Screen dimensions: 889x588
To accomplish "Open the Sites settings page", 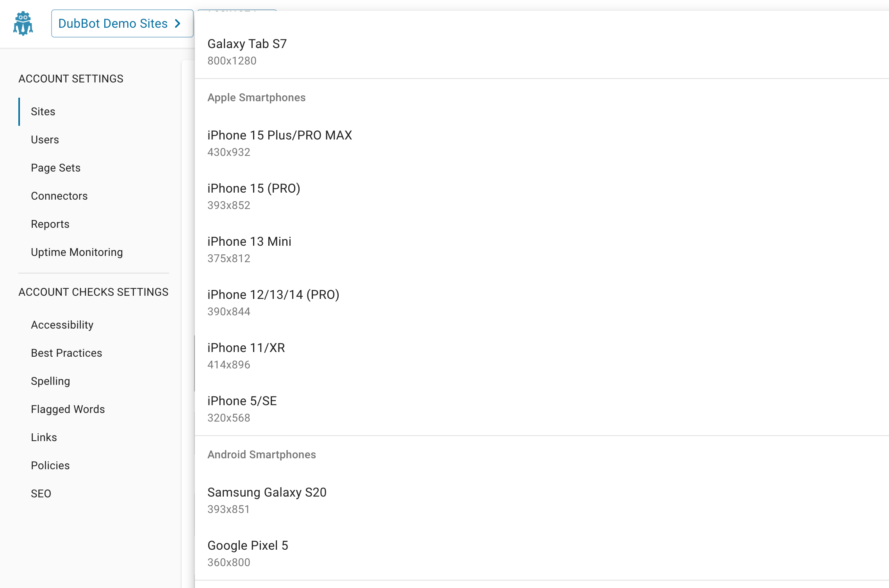I will pyautogui.click(x=43, y=111).
